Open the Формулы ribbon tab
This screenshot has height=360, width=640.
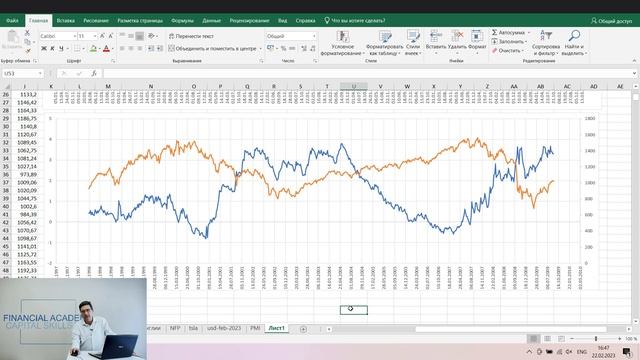point(182,20)
